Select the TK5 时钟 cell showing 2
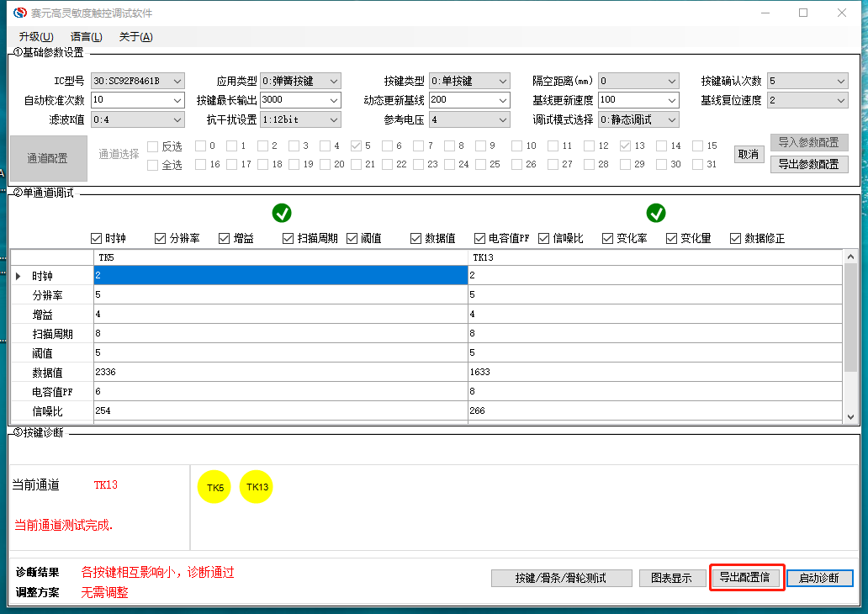 [281, 275]
